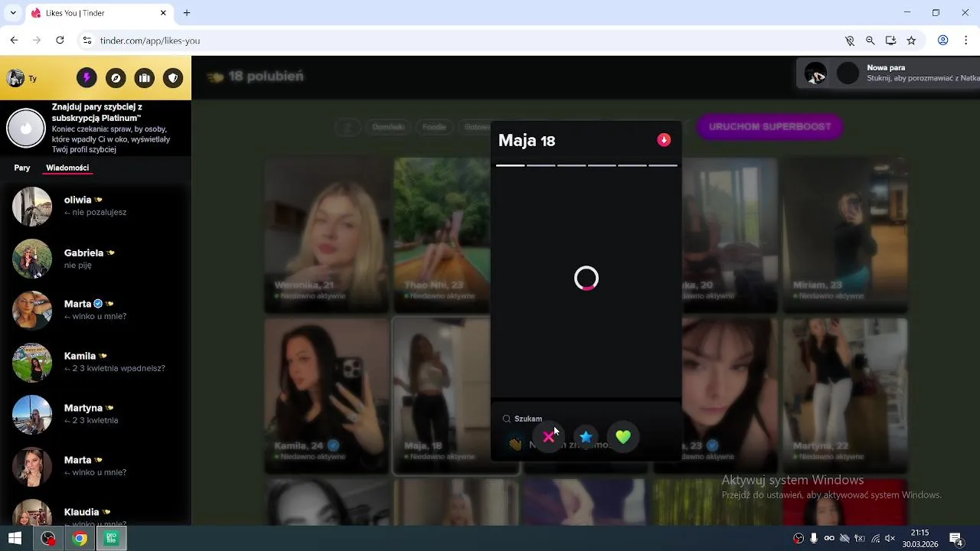
Task: Click the waving hand emoji on Maja's card
Action: tap(515, 444)
